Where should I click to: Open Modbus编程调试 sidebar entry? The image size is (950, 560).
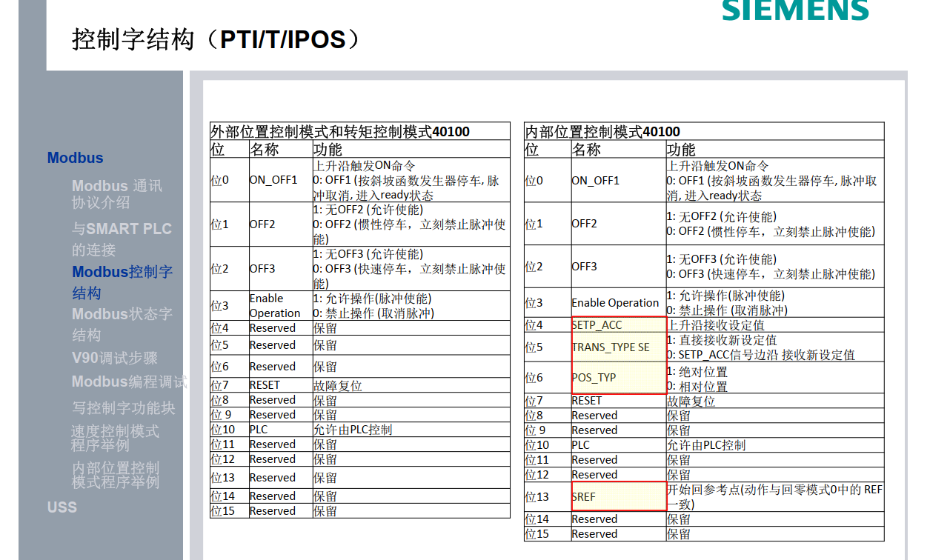(x=129, y=381)
